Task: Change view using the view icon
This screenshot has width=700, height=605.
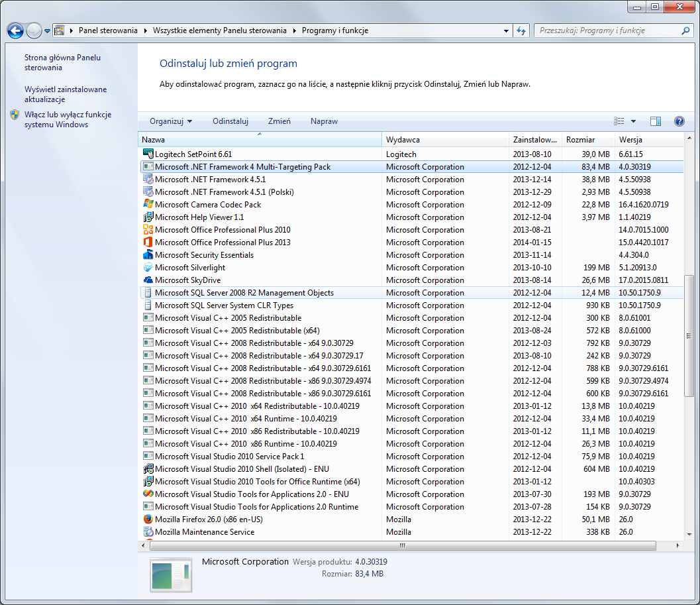Action: tap(619, 121)
